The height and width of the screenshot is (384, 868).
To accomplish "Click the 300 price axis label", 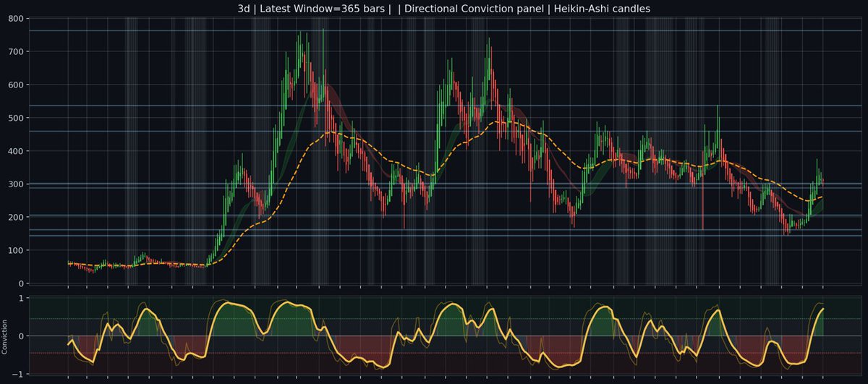I will point(15,184).
